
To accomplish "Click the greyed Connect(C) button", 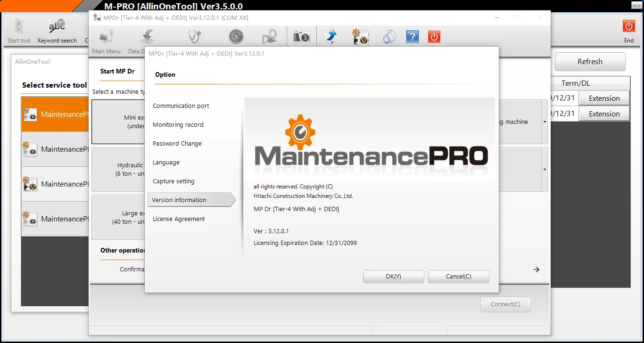I will point(505,304).
